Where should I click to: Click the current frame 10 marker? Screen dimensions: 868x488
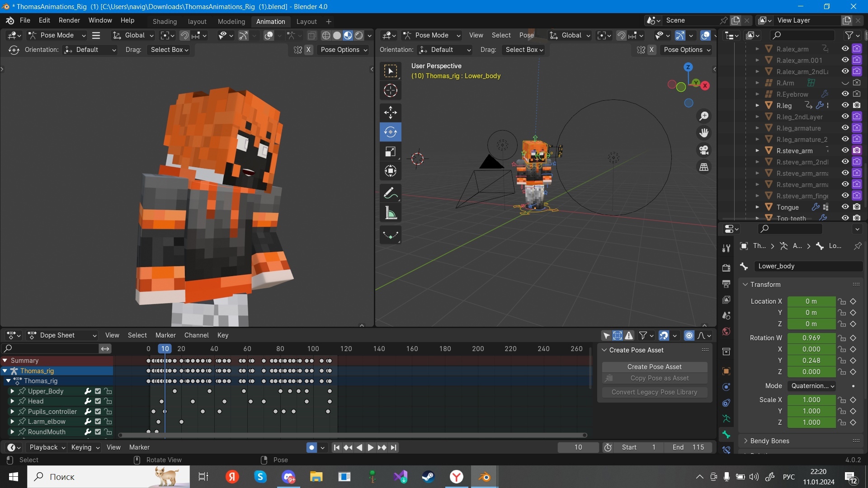pyautogui.click(x=165, y=349)
